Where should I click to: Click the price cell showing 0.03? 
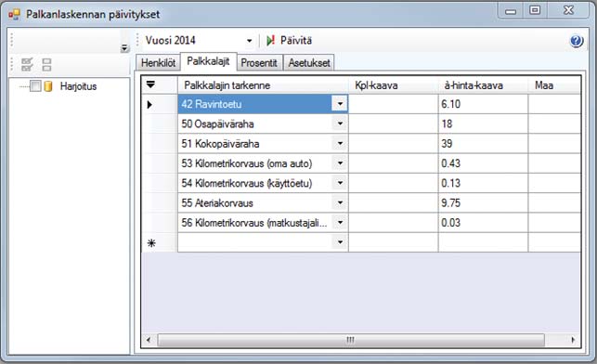[483, 223]
